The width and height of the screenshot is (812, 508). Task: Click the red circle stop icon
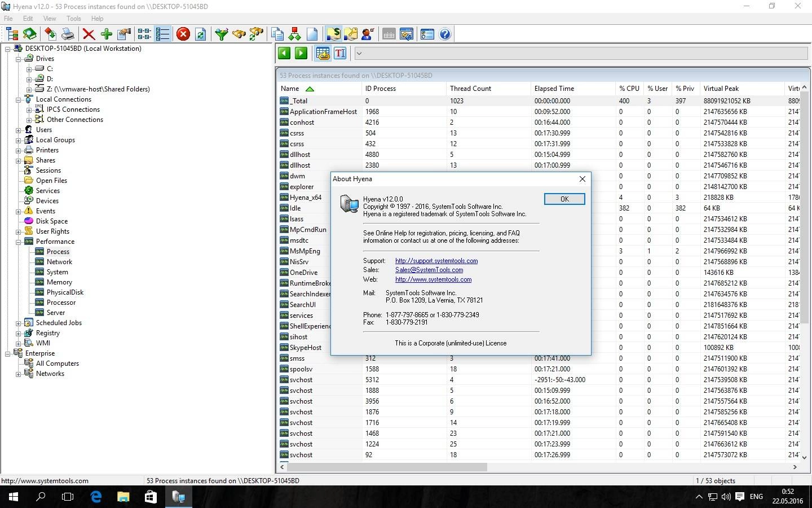click(x=183, y=34)
